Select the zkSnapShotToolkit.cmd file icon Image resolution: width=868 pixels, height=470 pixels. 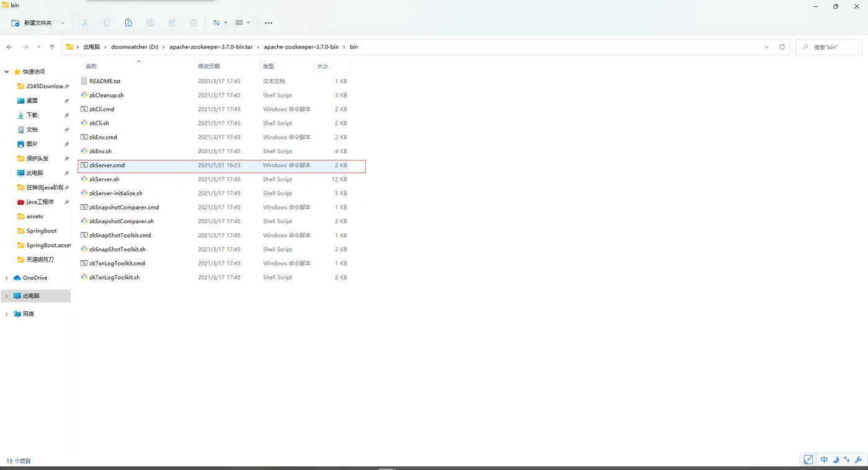click(x=84, y=236)
